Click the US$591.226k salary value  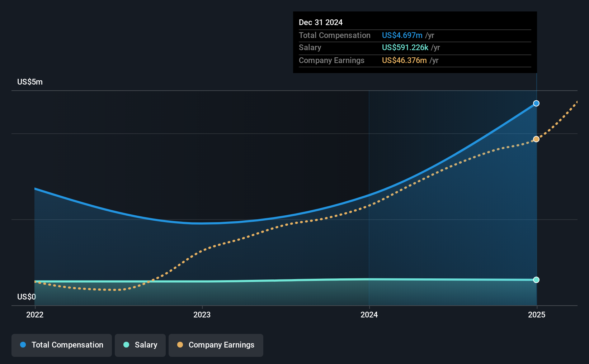tap(405, 47)
